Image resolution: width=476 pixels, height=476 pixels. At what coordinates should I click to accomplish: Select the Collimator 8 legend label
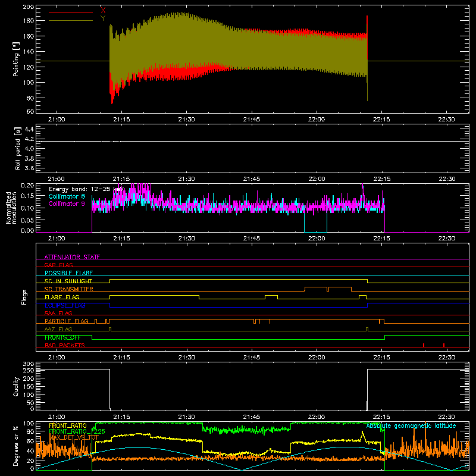[67, 196]
